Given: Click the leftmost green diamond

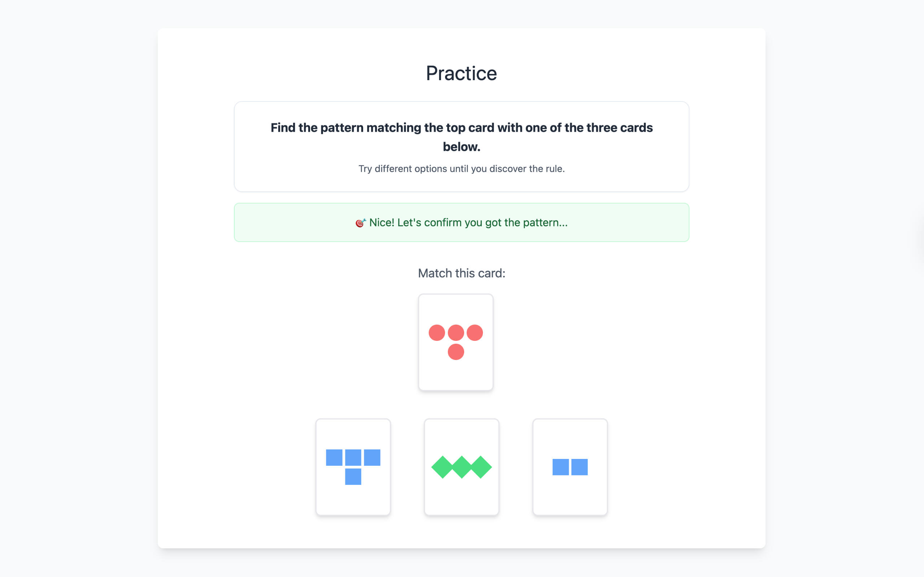Looking at the screenshot, I should [443, 467].
